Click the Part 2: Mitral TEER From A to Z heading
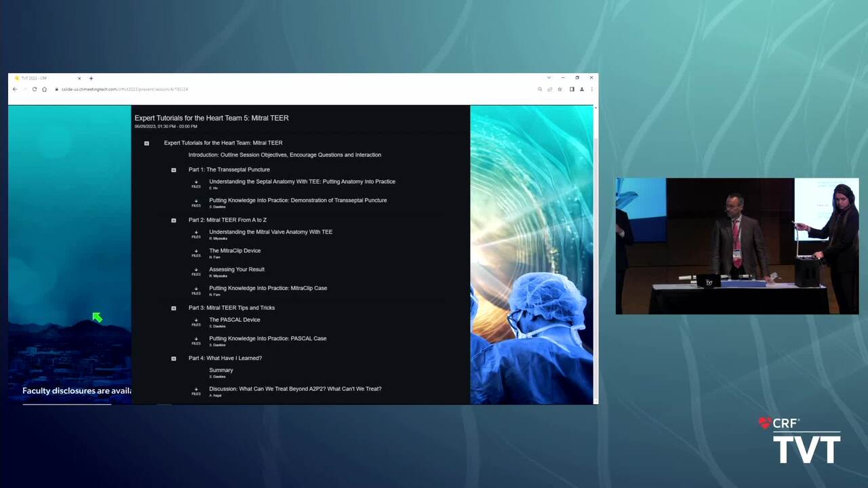The image size is (868, 488). click(227, 220)
